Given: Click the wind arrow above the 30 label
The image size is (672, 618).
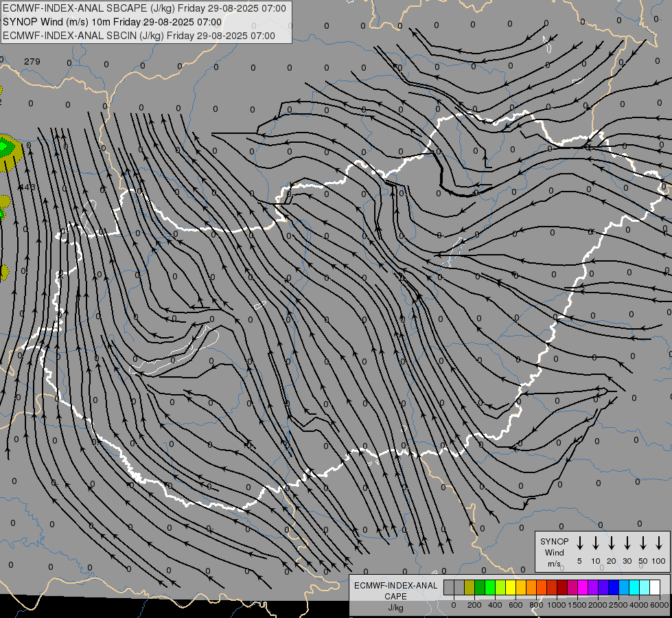Looking at the screenshot, I should (627, 542).
